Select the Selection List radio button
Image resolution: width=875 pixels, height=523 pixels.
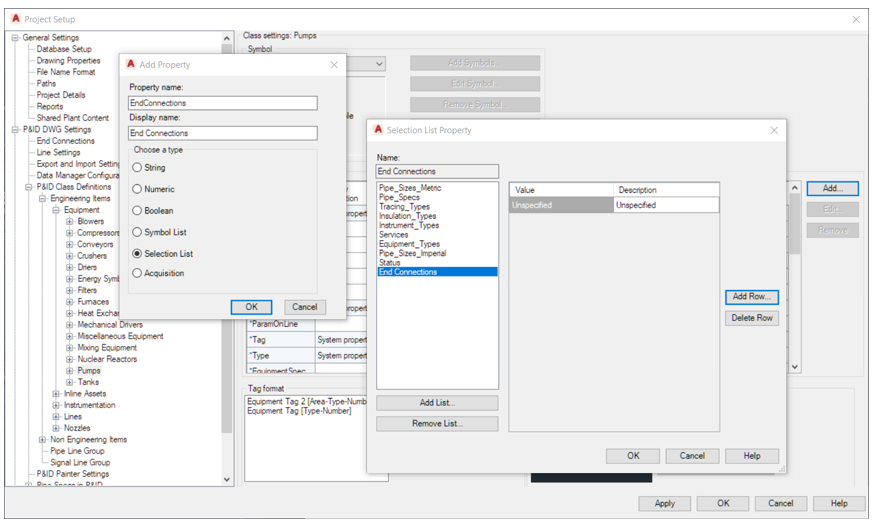(x=137, y=253)
